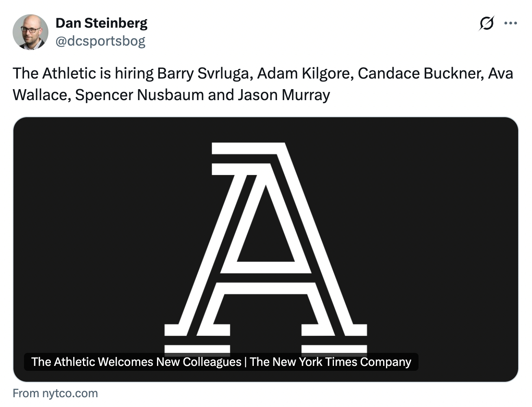The image size is (532, 407).
Task: Click the @dcsportsbog handle
Action: 100,41
